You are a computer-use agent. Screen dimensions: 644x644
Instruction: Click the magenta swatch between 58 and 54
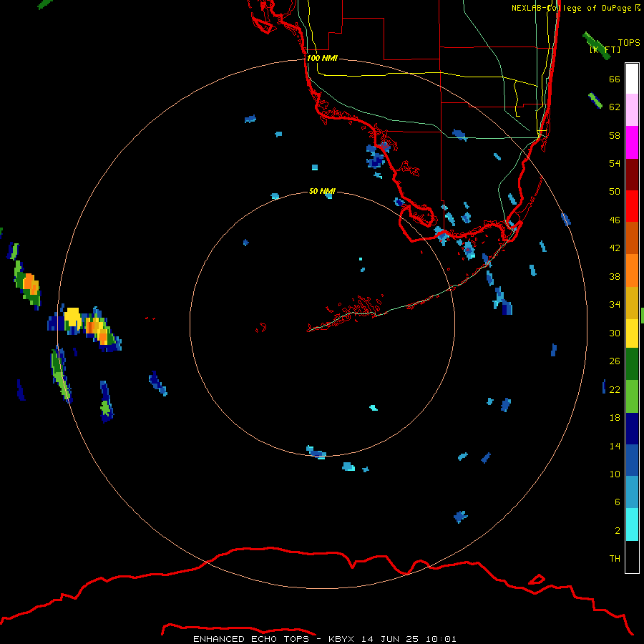[x=632, y=142]
